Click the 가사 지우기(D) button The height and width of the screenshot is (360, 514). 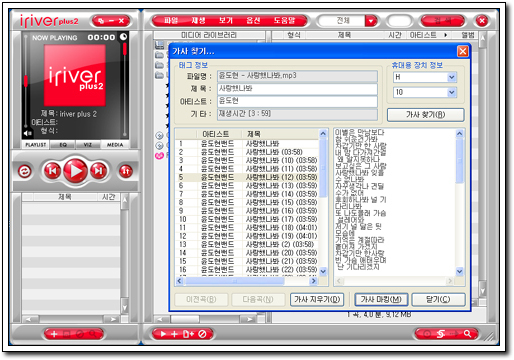[x=317, y=299]
